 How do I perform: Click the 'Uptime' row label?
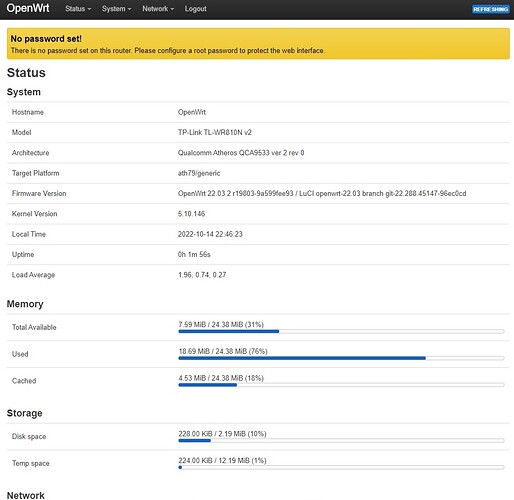[23, 254]
